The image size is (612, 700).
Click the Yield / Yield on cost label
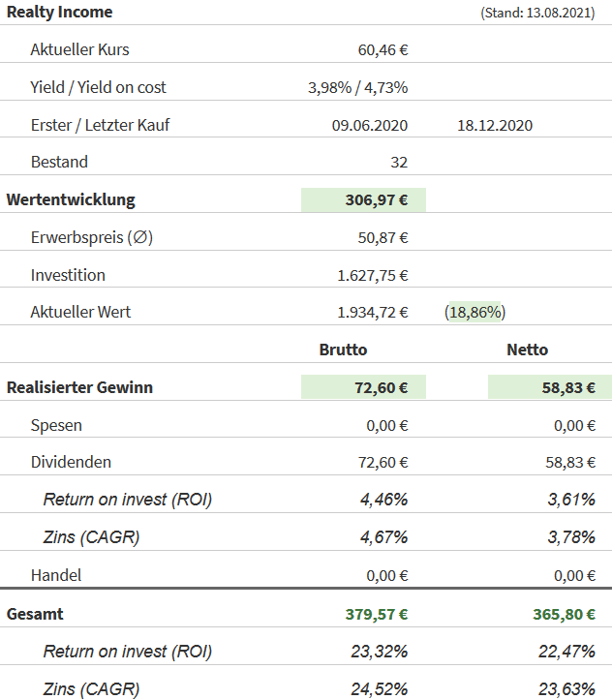(x=98, y=87)
